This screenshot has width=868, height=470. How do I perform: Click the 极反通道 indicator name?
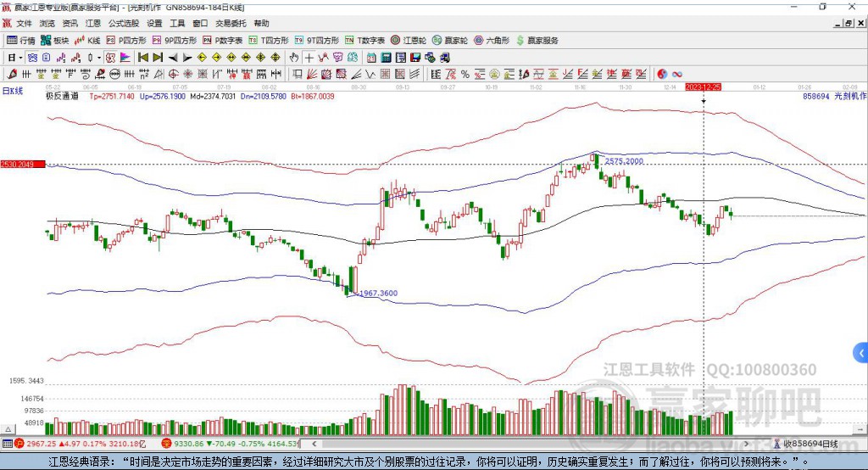point(62,96)
